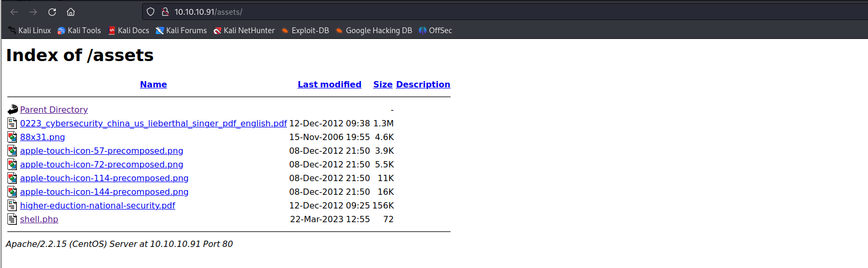This screenshot has width=868, height=268.
Task: Open the Google Hacking DB bookmark
Action: [374, 31]
